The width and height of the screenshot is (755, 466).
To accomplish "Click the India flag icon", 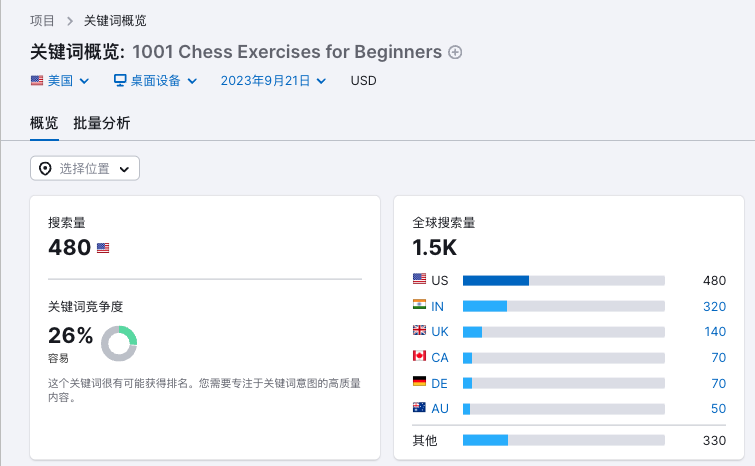I will [419, 306].
